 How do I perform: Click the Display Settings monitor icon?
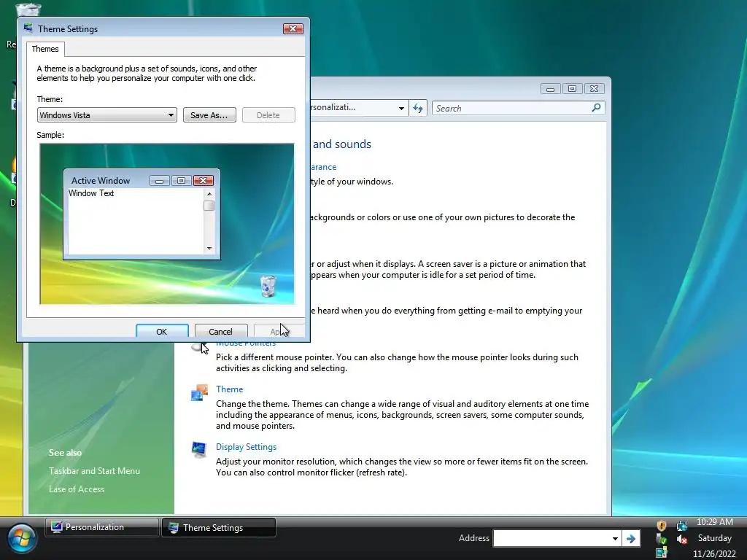pos(198,449)
